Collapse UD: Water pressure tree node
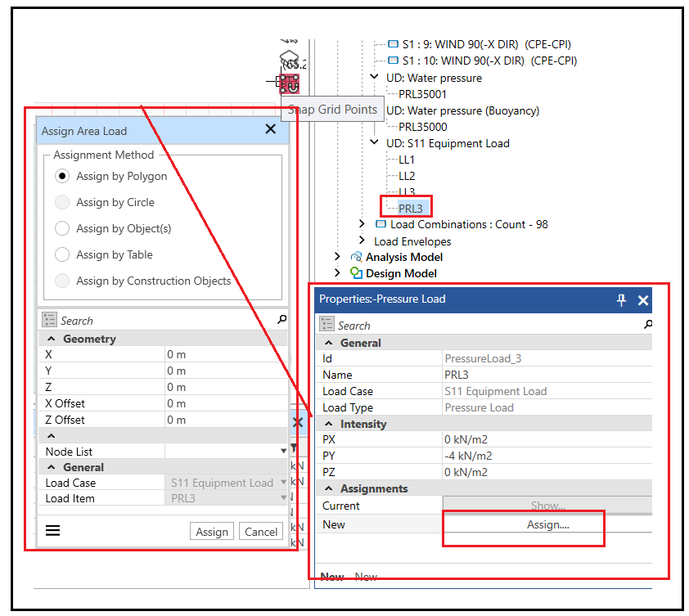Viewport: 689px width, 616px height. point(374,76)
